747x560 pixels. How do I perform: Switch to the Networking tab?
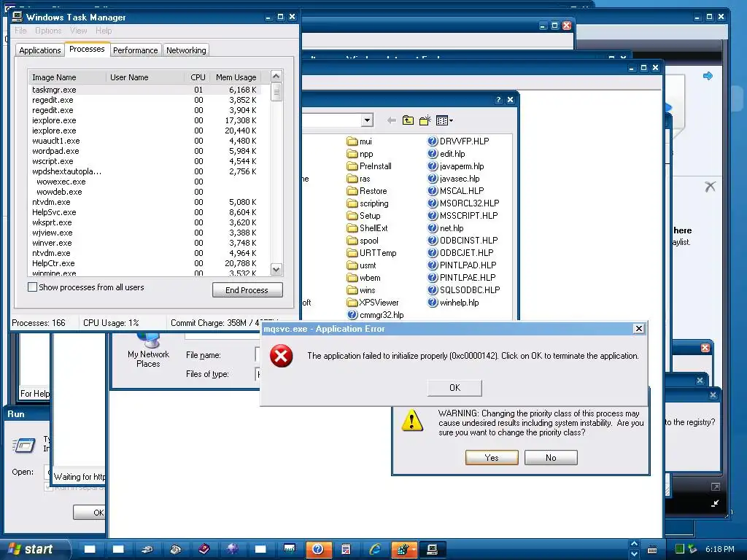click(x=186, y=50)
